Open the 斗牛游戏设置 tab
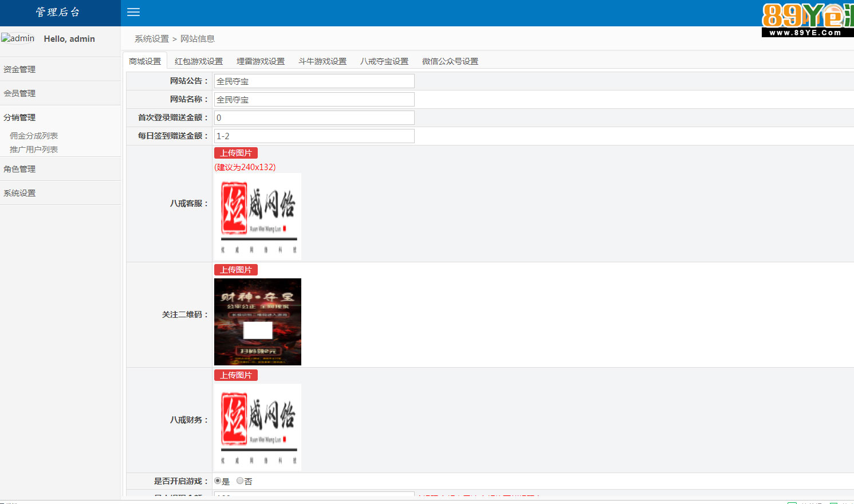 pyautogui.click(x=322, y=61)
